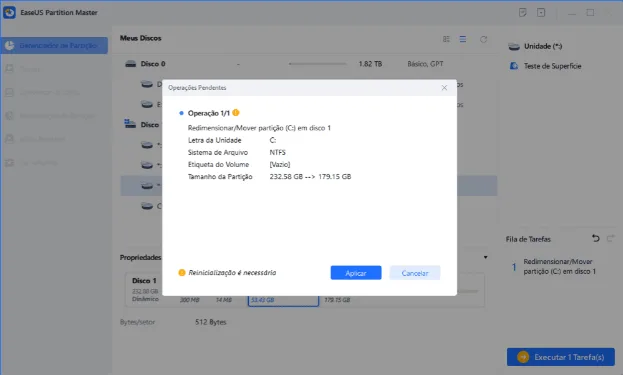Click the EaseUS Partition Master logo icon

point(9,12)
